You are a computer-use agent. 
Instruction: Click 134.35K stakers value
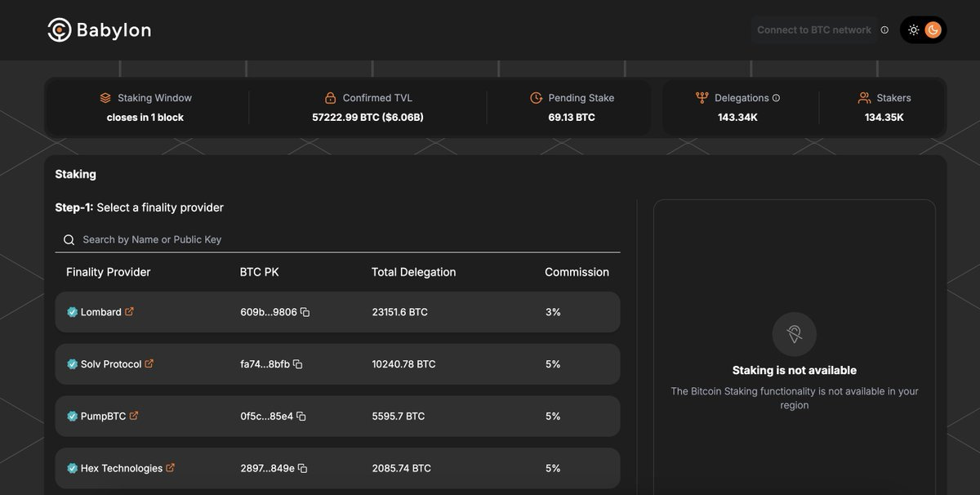click(x=884, y=118)
